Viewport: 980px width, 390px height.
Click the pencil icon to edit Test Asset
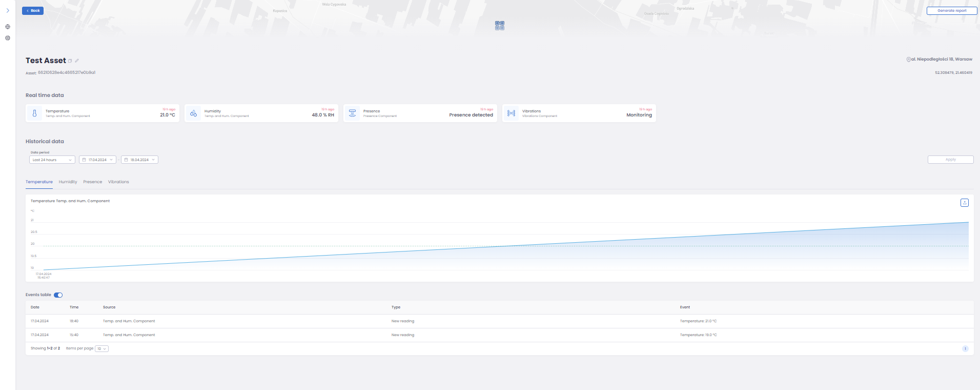[x=77, y=61]
